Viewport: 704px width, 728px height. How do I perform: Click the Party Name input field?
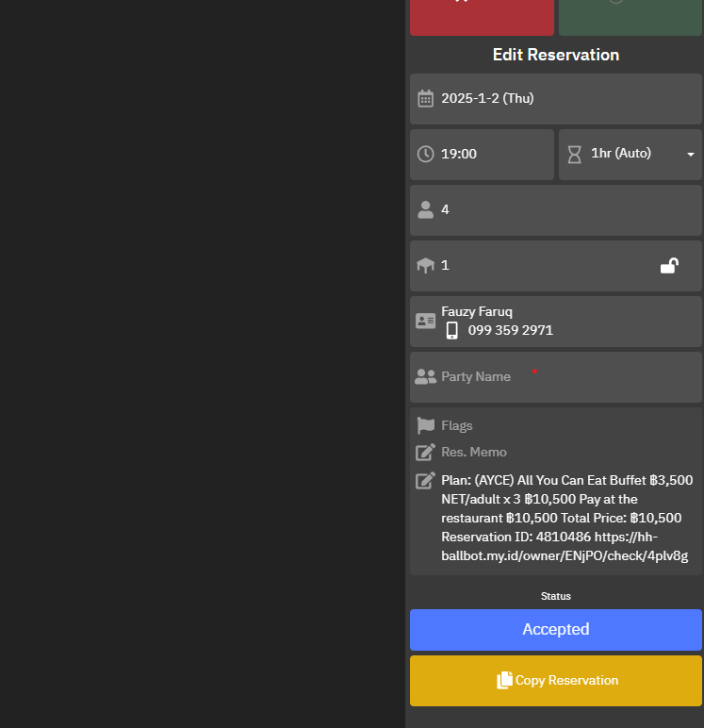pyautogui.click(x=565, y=377)
